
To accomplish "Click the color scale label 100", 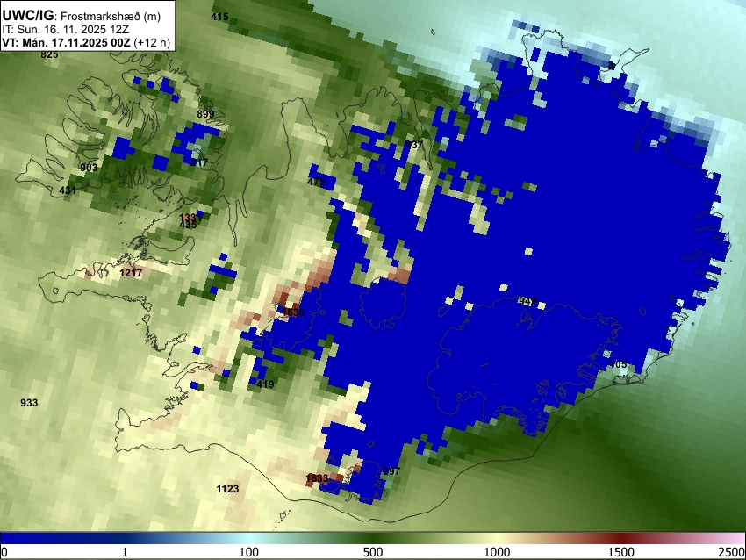I will (x=249, y=552).
